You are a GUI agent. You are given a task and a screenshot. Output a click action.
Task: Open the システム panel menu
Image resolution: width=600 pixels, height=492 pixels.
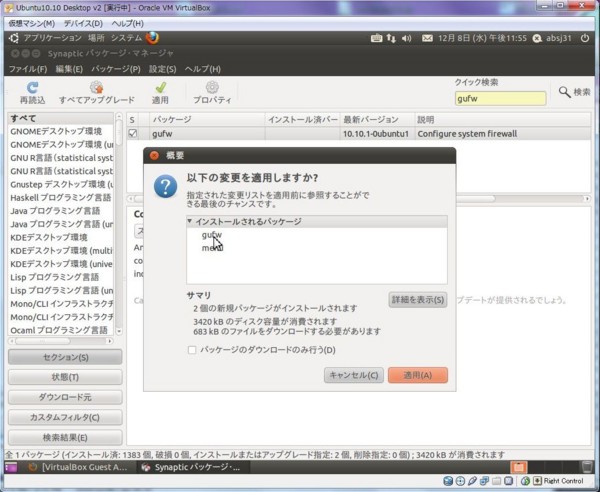126,38
